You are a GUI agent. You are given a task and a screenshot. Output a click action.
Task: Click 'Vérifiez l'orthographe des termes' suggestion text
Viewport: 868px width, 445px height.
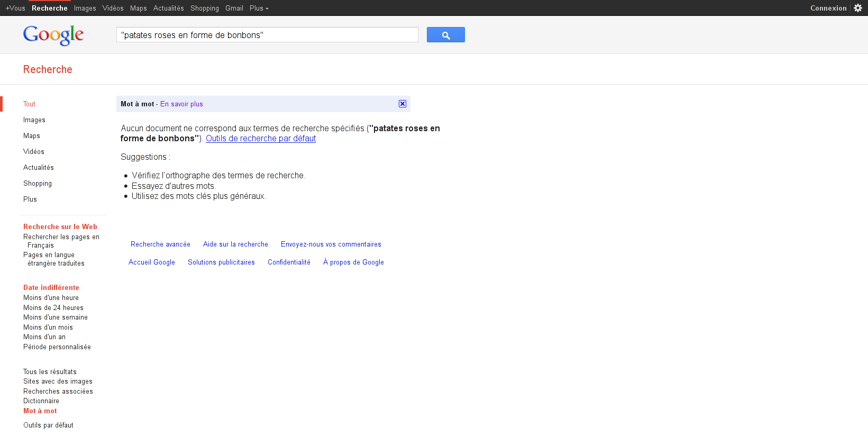tap(218, 176)
